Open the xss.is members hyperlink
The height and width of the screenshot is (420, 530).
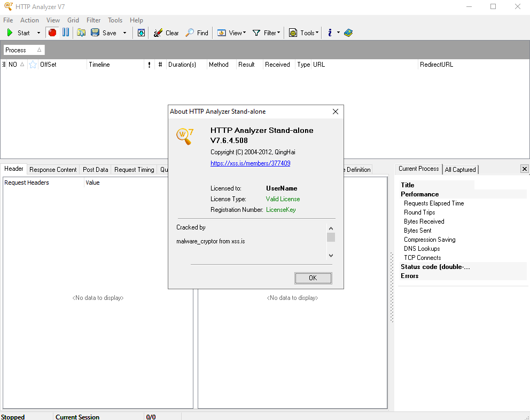click(251, 163)
